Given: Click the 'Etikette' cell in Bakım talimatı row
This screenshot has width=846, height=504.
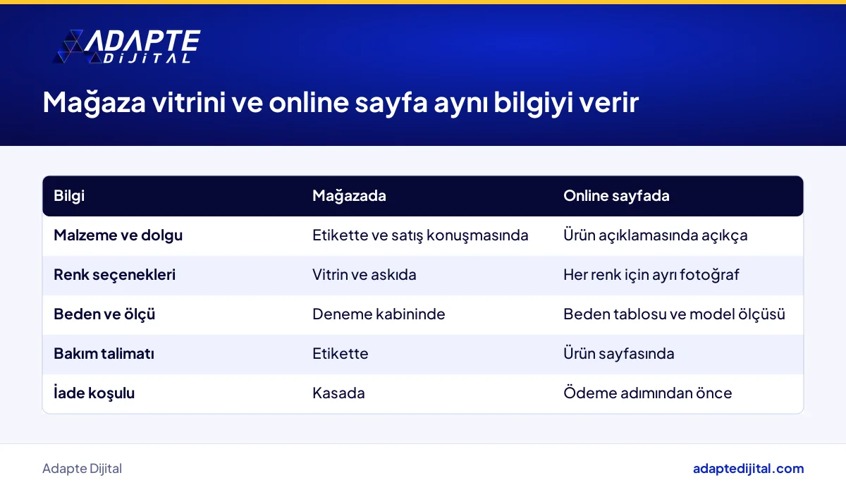Looking at the screenshot, I should 340,354.
